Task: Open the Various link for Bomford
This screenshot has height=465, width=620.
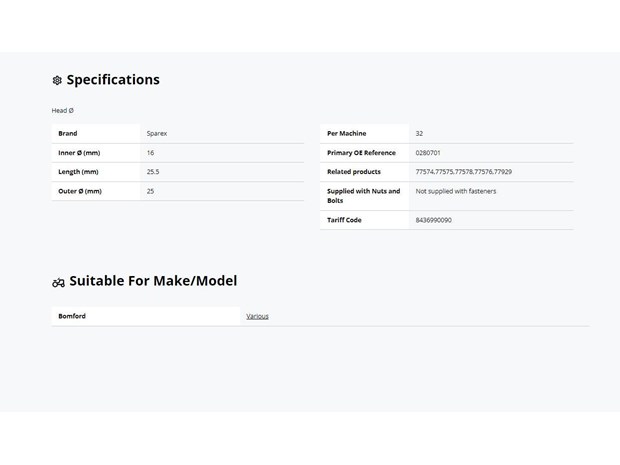Action: pyautogui.click(x=257, y=316)
